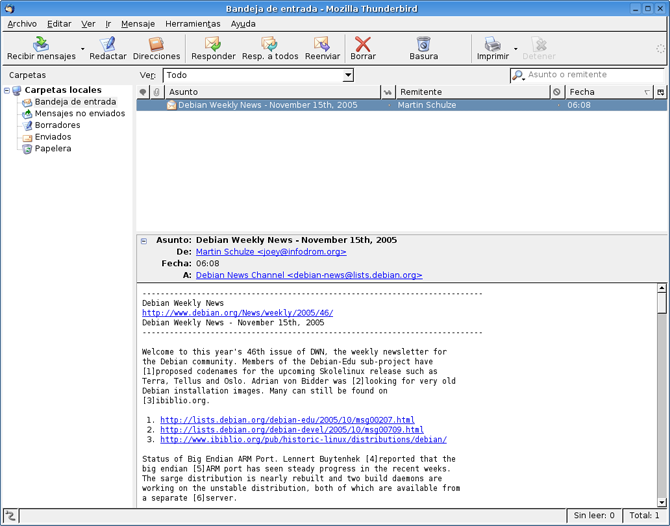Click Martin Schulze in Remitente column
670x526 pixels.
426,105
